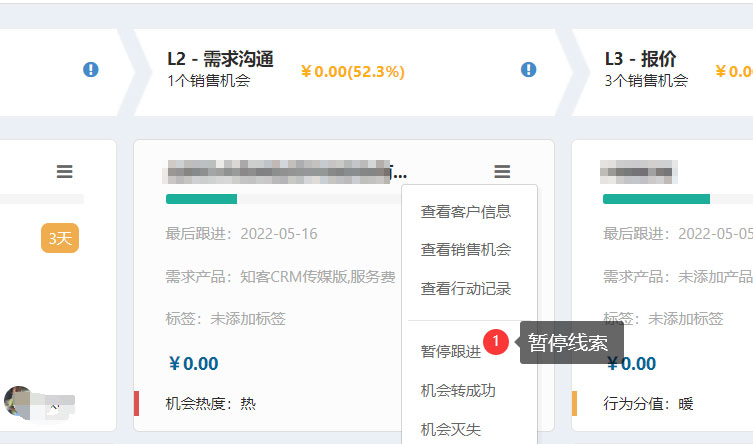Click 机会转成功 menu entry
This screenshot has width=753, height=444.
(x=458, y=390)
